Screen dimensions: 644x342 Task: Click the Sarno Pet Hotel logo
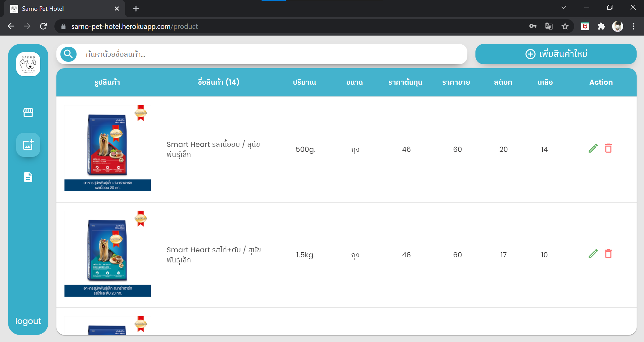(28, 64)
